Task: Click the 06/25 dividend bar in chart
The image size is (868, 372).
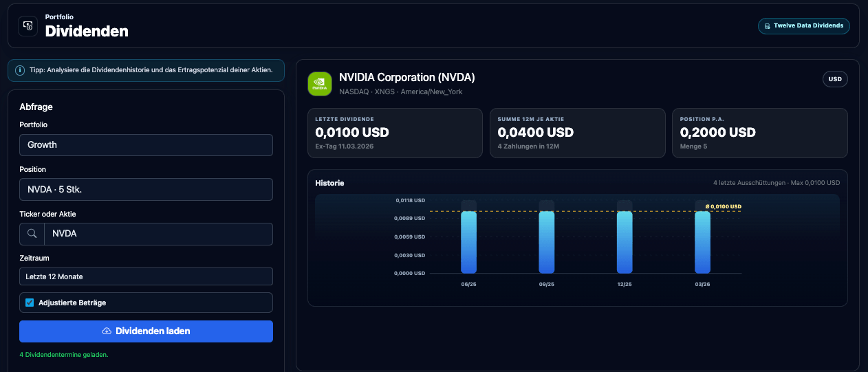Action: [468, 242]
